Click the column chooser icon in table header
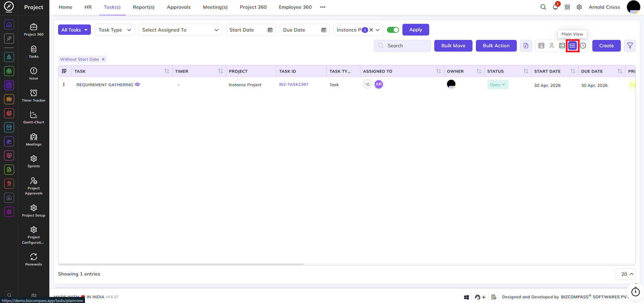Image resolution: width=644 pixels, height=303 pixels. (x=64, y=71)
